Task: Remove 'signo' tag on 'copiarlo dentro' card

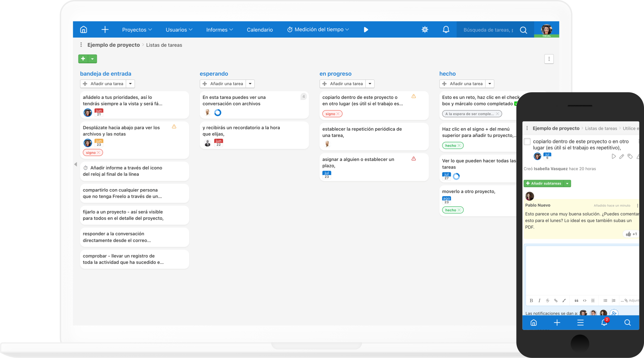Action: pos(338,114)
